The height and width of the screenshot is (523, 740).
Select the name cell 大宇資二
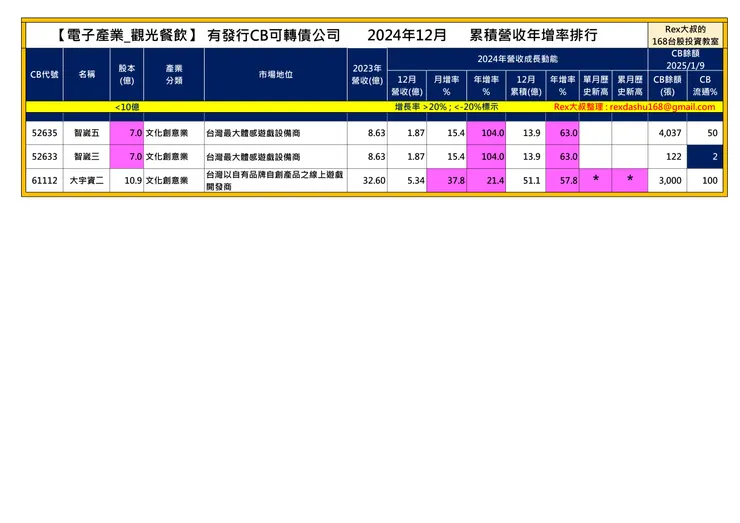pos(86,180)
